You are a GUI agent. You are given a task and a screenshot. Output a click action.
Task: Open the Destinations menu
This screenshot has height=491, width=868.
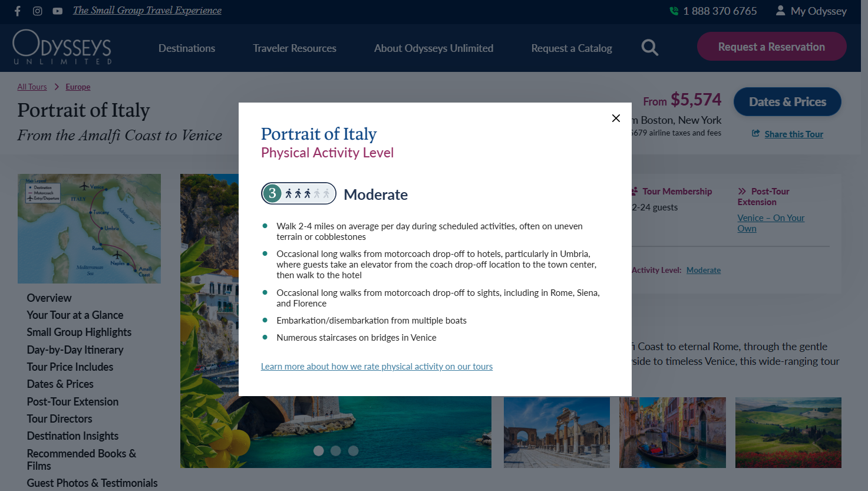point(187,48)
